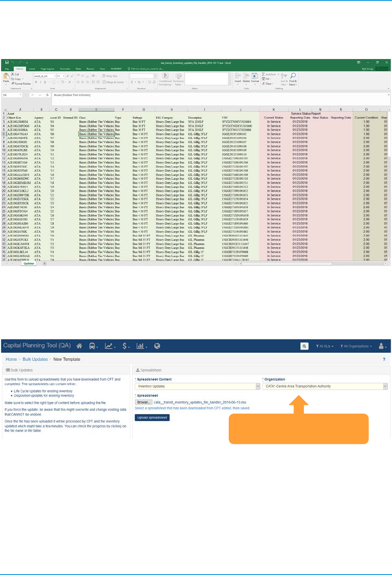The height and width of the screenshot is (575, 392).
Task: Switch to the Review tab
Action: 90,69
